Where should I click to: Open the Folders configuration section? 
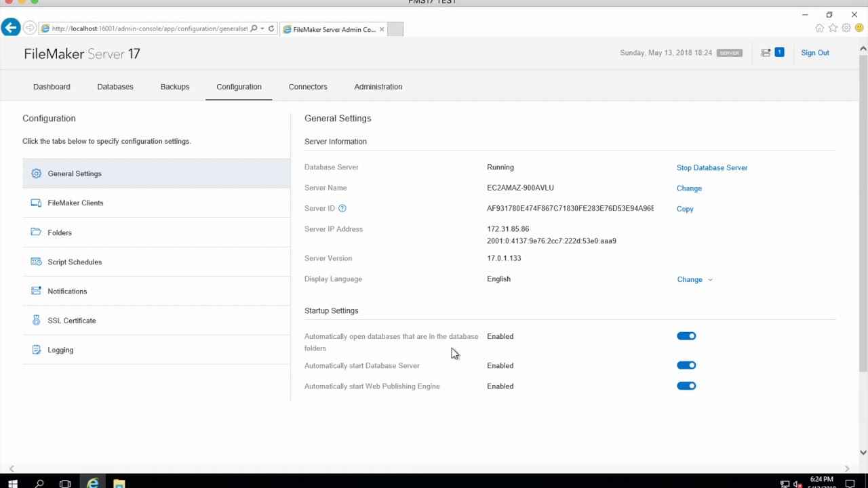click(60, 232)
